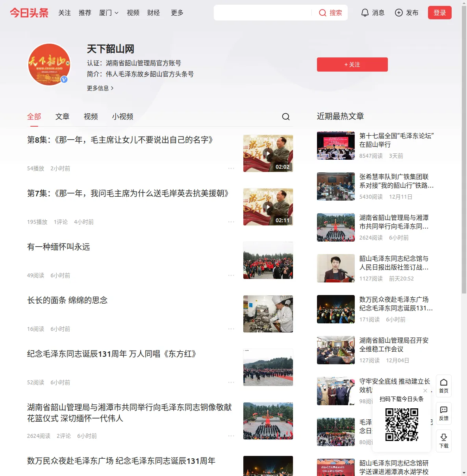The image size is (467, 476).
Task: Search within profile posts magnifier icon
Action: (286, 116)
